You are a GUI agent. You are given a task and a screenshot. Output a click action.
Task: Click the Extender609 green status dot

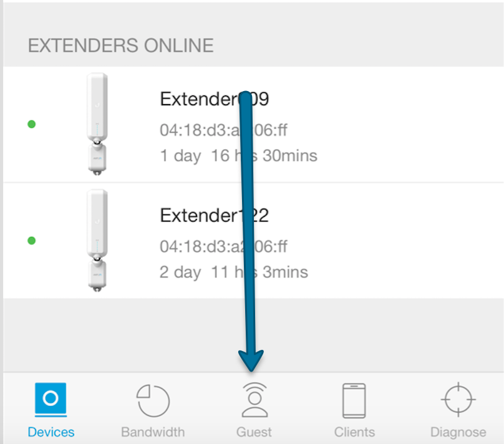pos(32,124)
